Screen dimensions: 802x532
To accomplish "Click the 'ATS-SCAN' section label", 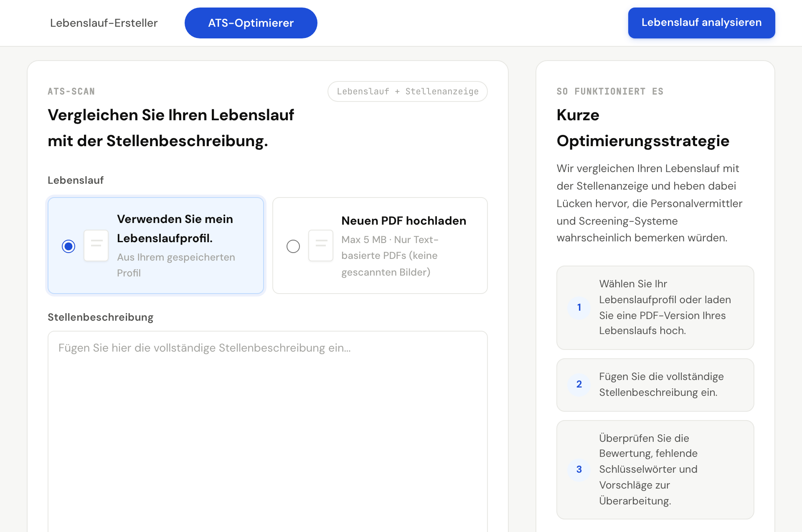I will point(71,91).
